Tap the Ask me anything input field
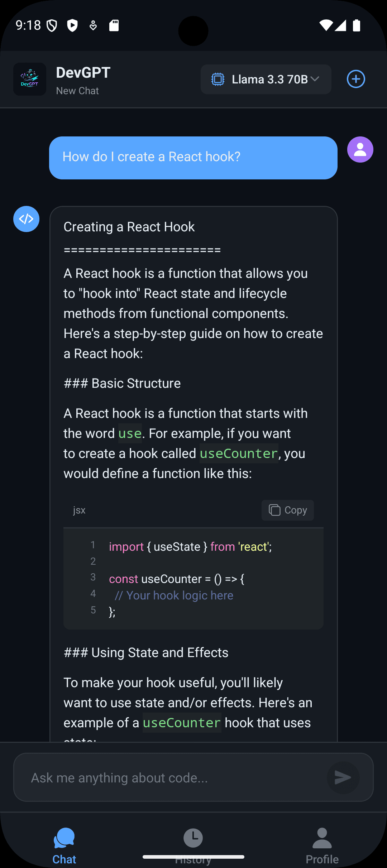This screenshot has height=868, width=387. click(161, 777)
